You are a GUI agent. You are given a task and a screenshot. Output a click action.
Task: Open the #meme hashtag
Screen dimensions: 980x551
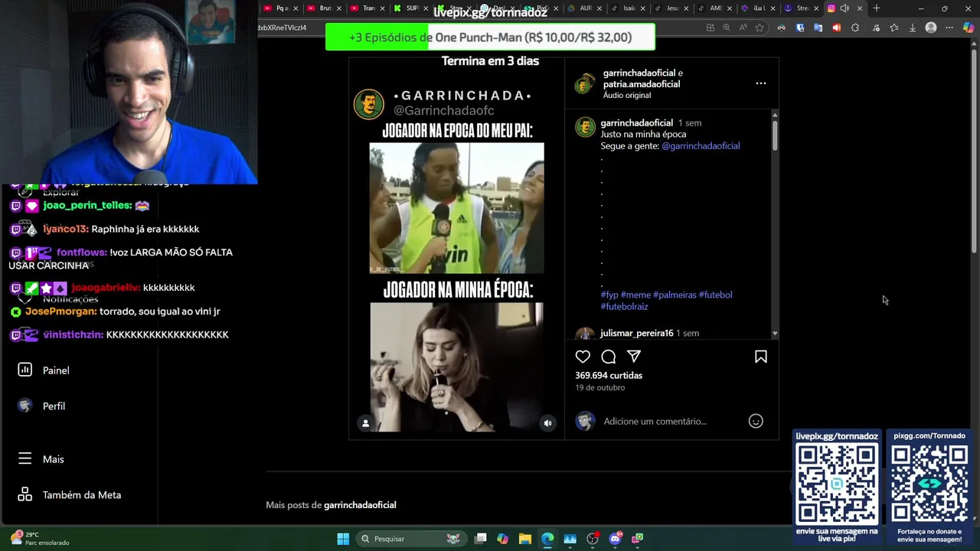click(635, 295)
